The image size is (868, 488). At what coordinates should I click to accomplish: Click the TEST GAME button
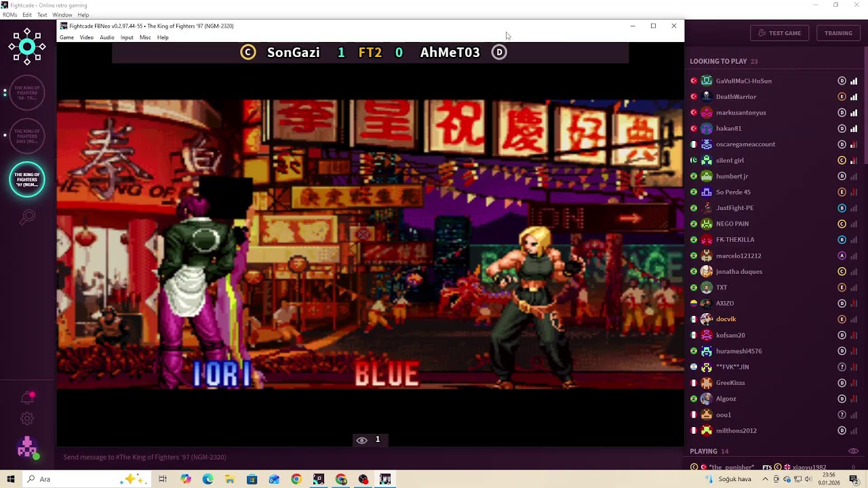(780, 33)
